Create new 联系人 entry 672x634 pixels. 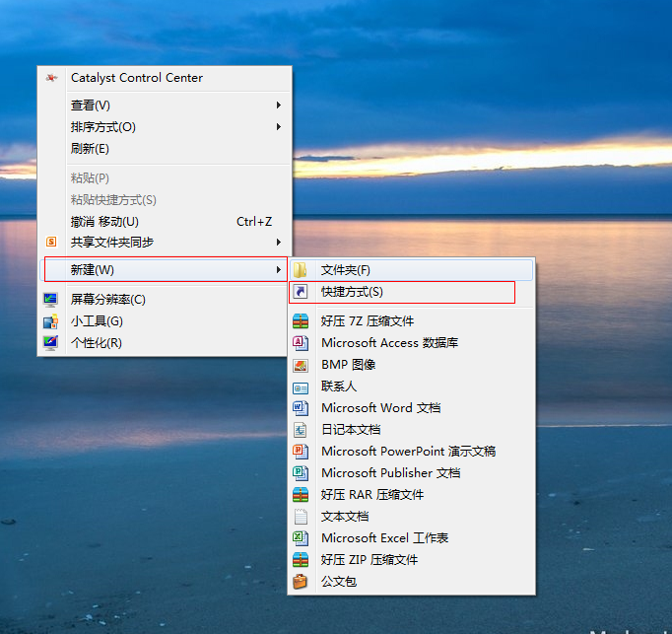[x=412, y=387]
